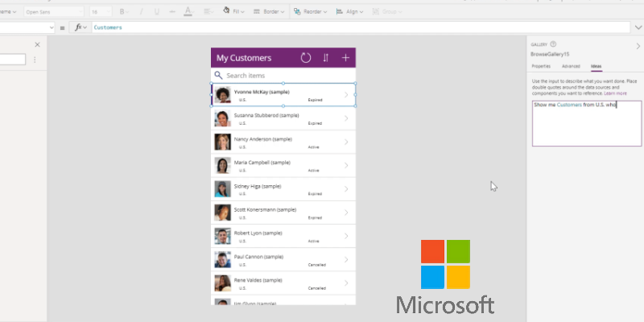This screenshot has height=322, width=644.
Task: Click the bold formatting icon
Action: (x=123, y=12)
